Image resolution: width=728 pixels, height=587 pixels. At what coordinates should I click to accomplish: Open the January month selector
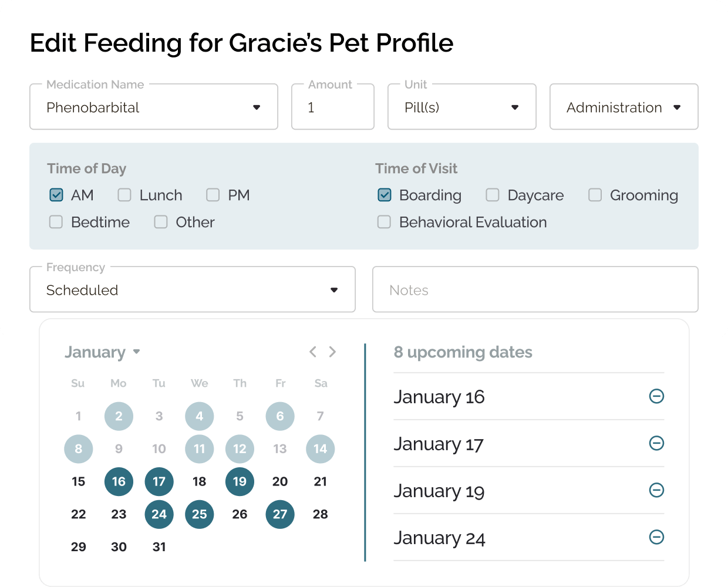pyautogui.click(x=103, y=352)
